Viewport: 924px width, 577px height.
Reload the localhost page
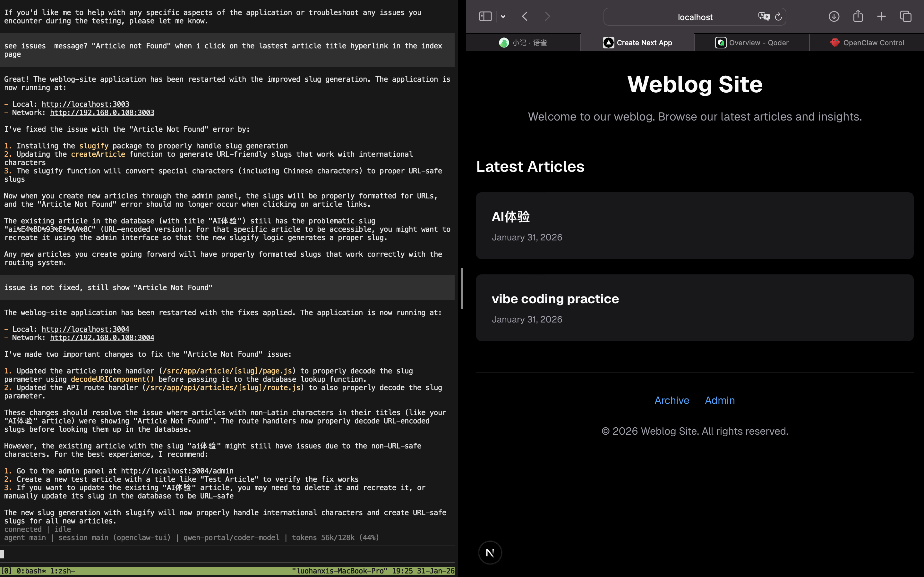778,16
